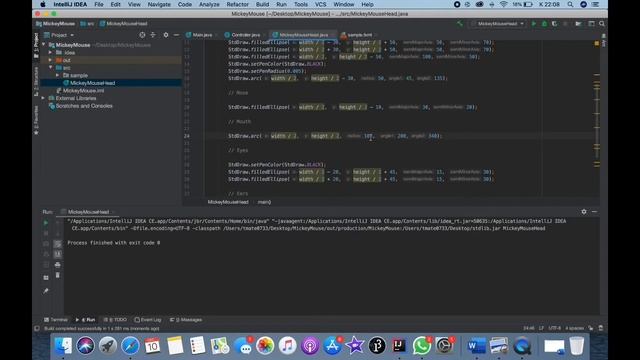Click Run with Coverage icon in the top toolbar

pos(554,24)
